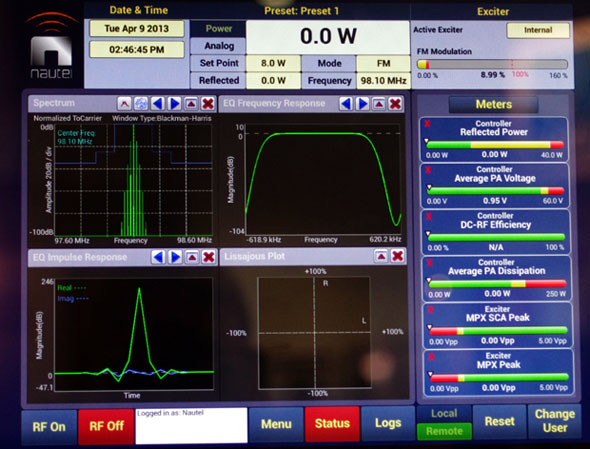Remove the Average PA Voltage meter

(428, 170)
